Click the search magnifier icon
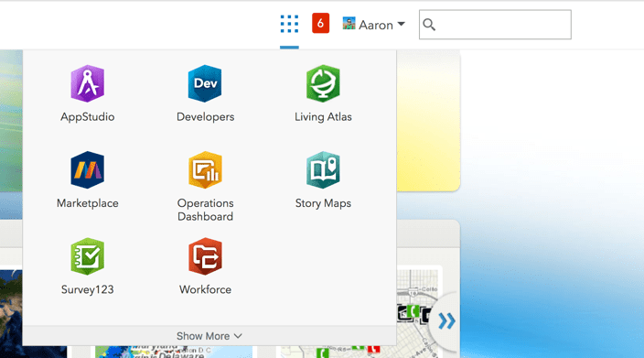The width and height of the screenshot is (644, 358). tap(429, 25)
